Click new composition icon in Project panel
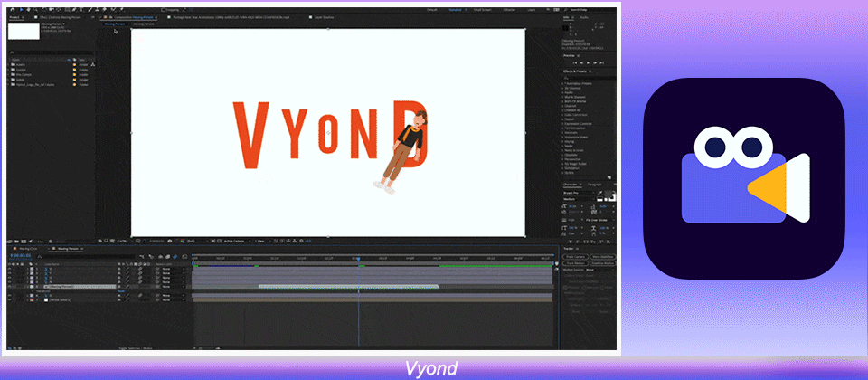The height and width of the screenshot is (380, 868). pos(24,242)
